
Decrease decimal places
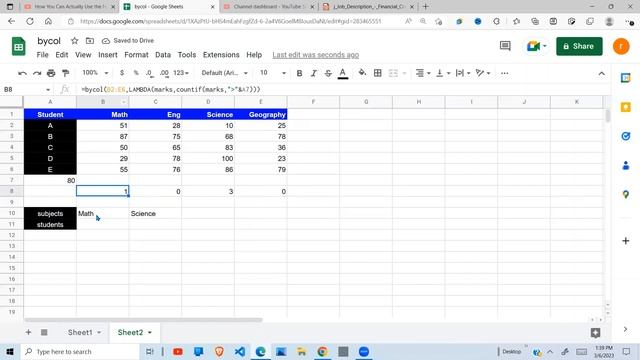pos(149,73)
